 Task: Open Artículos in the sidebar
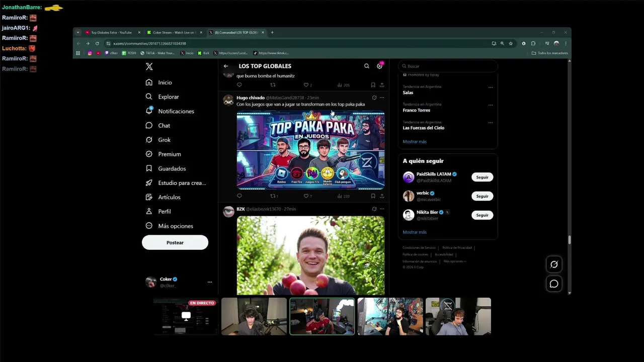pyautogui.click(x=163, y=197)
